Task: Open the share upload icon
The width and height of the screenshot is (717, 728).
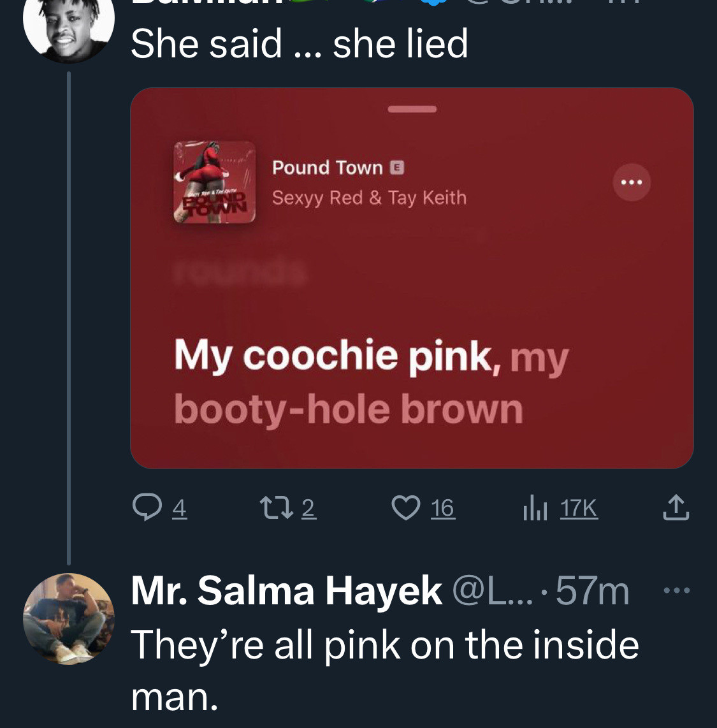Action: click(677, 507)
